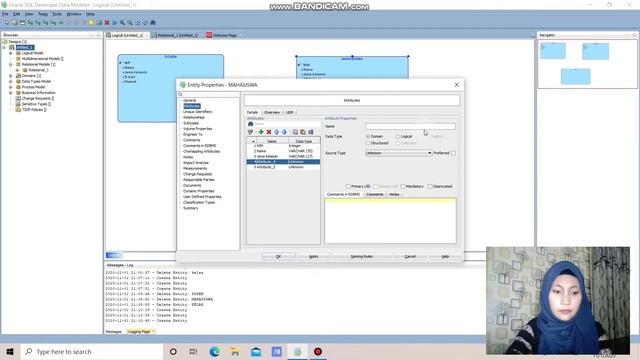This screenshot has height=360, width=640.
Task: Select the Structured data type radio button
Action: pyautogui.click(x=368, y=143)
